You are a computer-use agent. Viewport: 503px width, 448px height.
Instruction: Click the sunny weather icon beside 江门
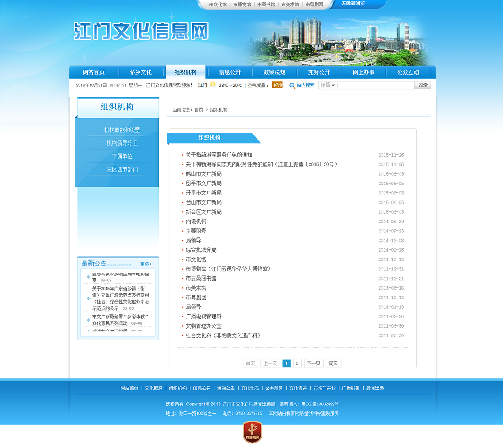(x=213, y=85)
